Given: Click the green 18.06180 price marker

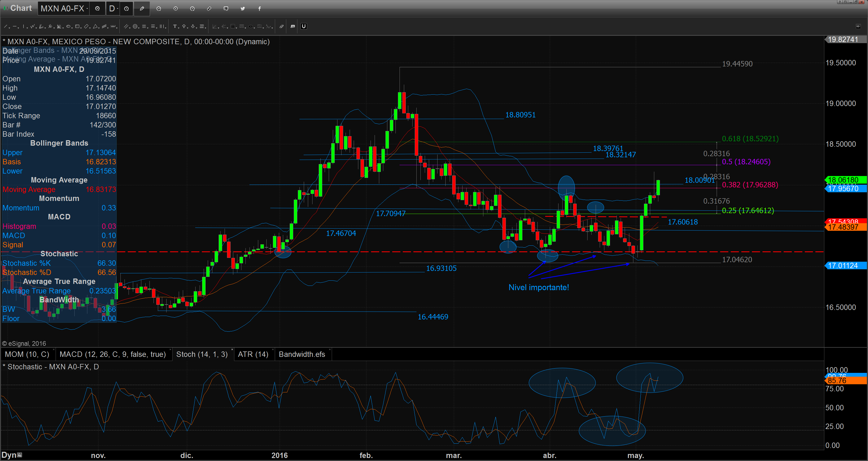Looking at the screenshot, I should click(x=846, y=180).
